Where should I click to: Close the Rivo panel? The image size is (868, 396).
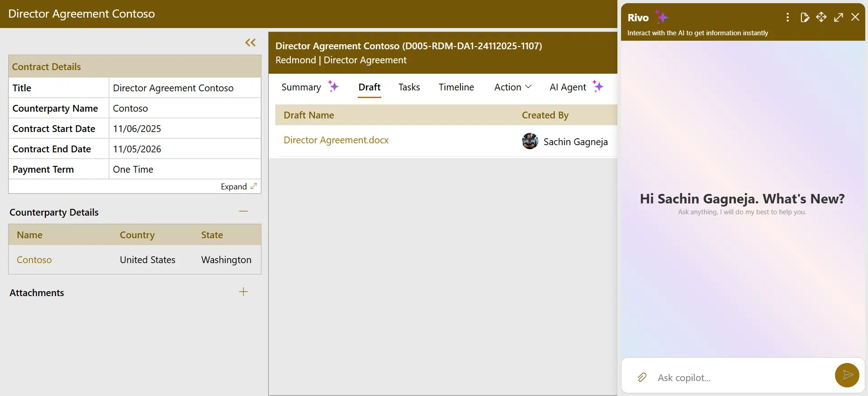coord(855,17)
